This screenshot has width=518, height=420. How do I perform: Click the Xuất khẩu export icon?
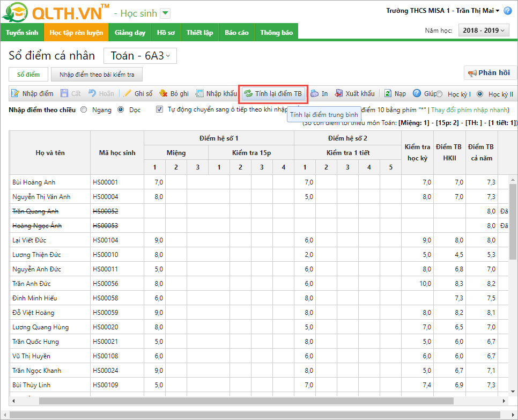coord(339,93)
